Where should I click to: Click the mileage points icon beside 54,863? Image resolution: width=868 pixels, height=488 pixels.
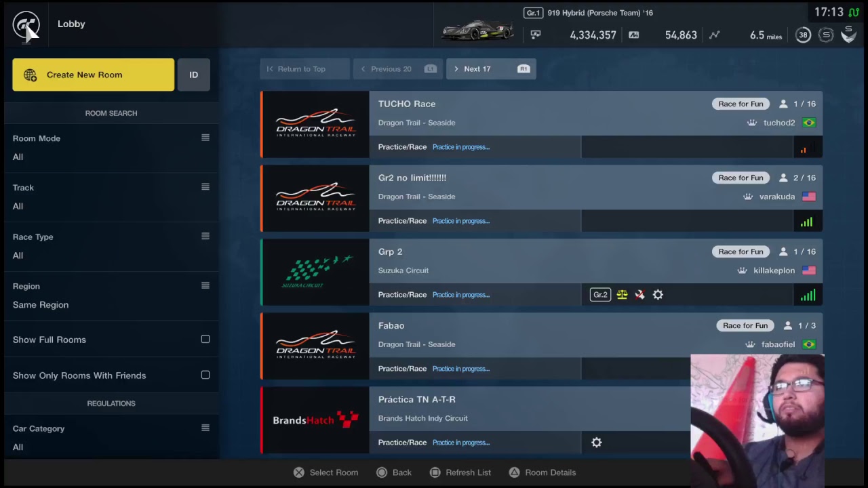[633, 35]
